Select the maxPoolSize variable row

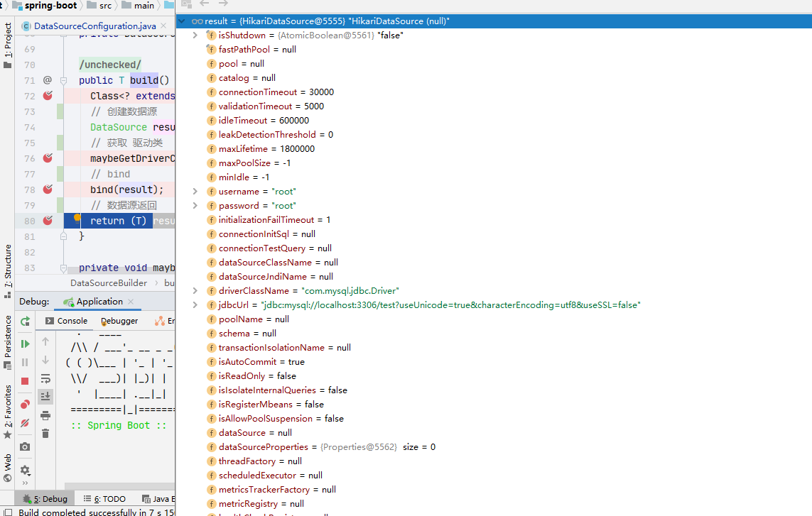coord(254,163)
